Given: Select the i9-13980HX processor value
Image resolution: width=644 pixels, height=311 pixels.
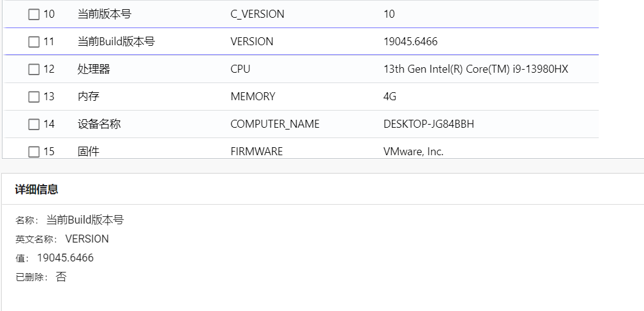Looking at the screenshot, I should (x=476, y=69).
